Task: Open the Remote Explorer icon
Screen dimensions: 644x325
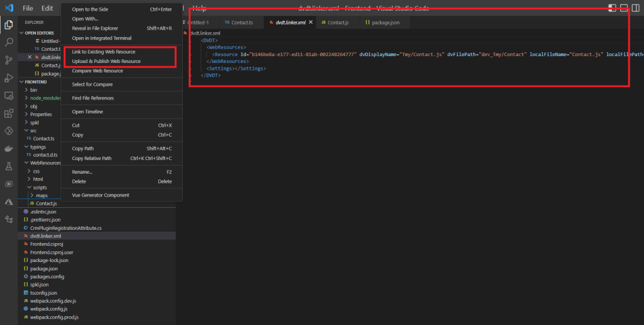Action: (9, 96)
